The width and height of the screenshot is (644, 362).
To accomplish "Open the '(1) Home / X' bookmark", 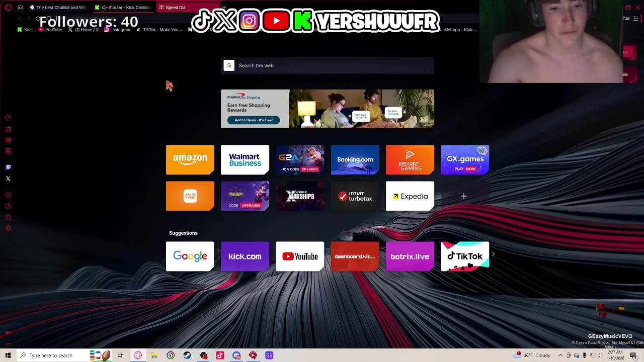I will [83, 30].
